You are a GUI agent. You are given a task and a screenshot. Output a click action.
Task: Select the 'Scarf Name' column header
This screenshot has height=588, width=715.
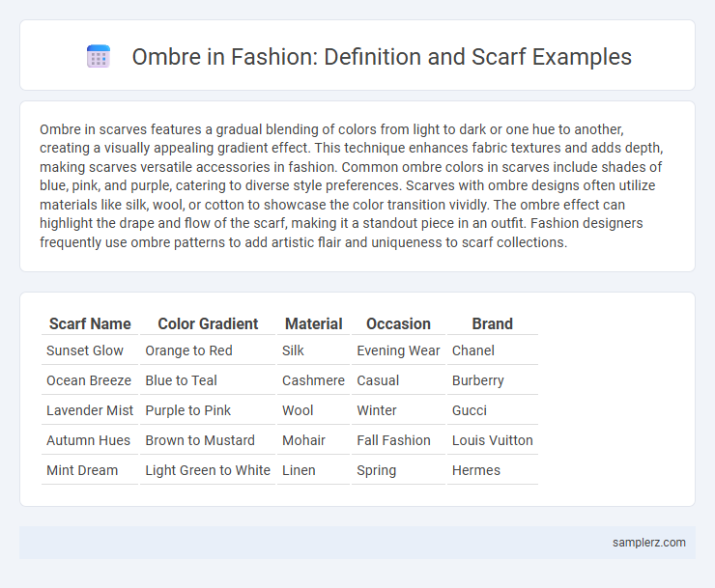(x=90, y=323)
